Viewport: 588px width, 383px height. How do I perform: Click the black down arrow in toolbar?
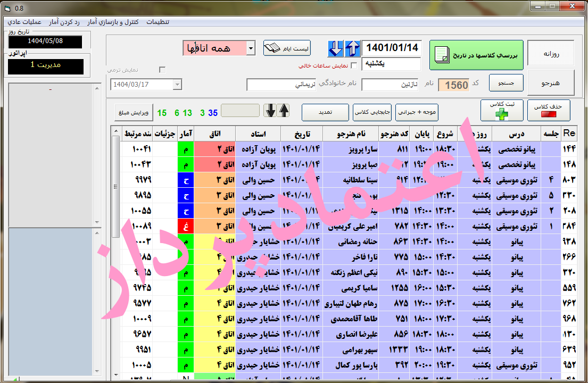(271, 111)
